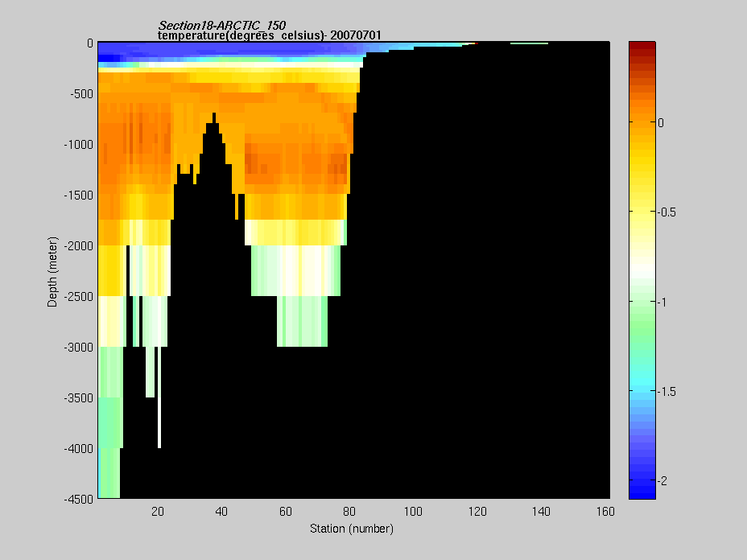Click the '-4000' depth tick label
The height and width of the screenshot is (560, 747).
click(x=79, y=449)
